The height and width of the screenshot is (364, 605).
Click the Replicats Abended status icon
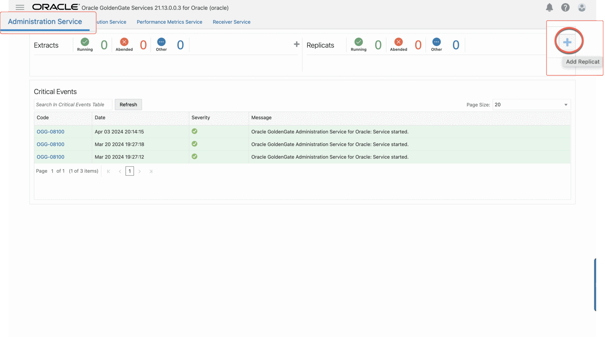(x=398, y=42)
